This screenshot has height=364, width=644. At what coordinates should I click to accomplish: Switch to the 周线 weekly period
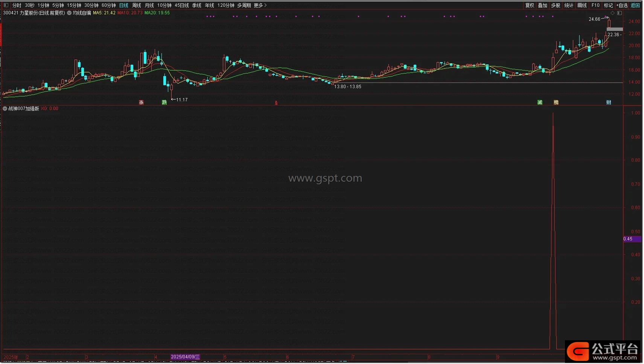coord(137,5)
